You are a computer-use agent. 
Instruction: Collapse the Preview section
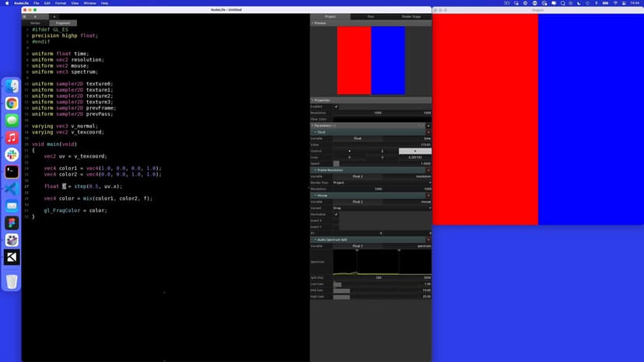point(312,23)
